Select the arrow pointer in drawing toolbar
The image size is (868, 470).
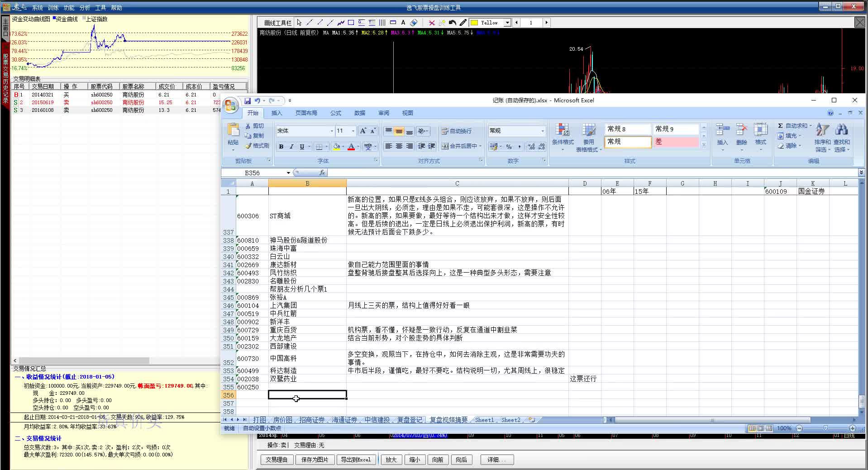[x=299, y=23]
